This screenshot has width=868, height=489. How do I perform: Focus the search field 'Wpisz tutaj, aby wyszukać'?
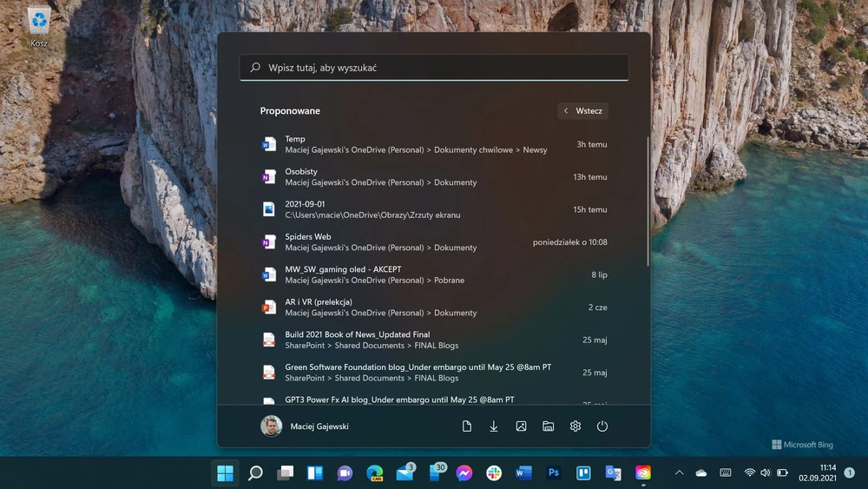pos(434,68)
